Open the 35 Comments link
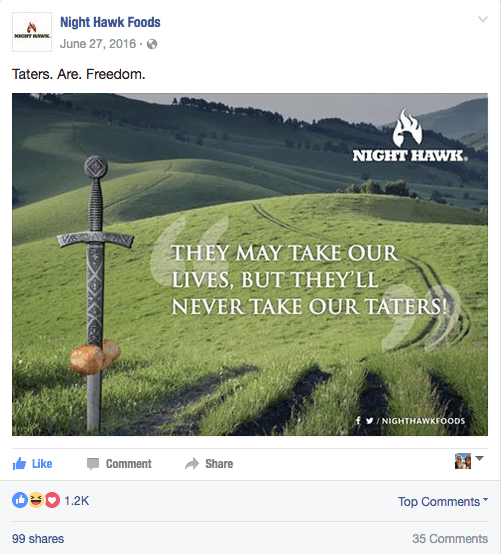 click(450, 538)
